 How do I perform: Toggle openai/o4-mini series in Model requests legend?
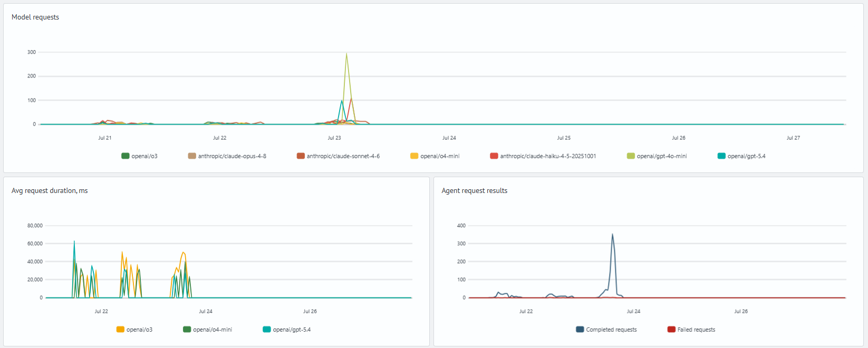click(435, 156)
